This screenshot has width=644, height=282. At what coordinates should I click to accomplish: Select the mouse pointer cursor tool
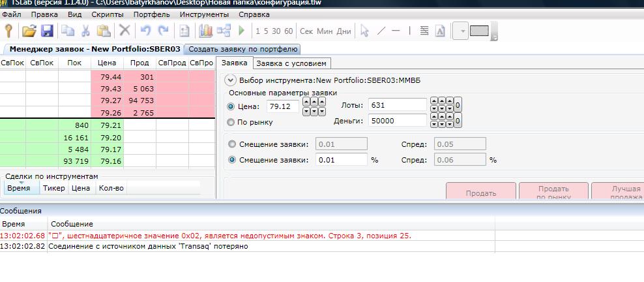tap(364, 30)
